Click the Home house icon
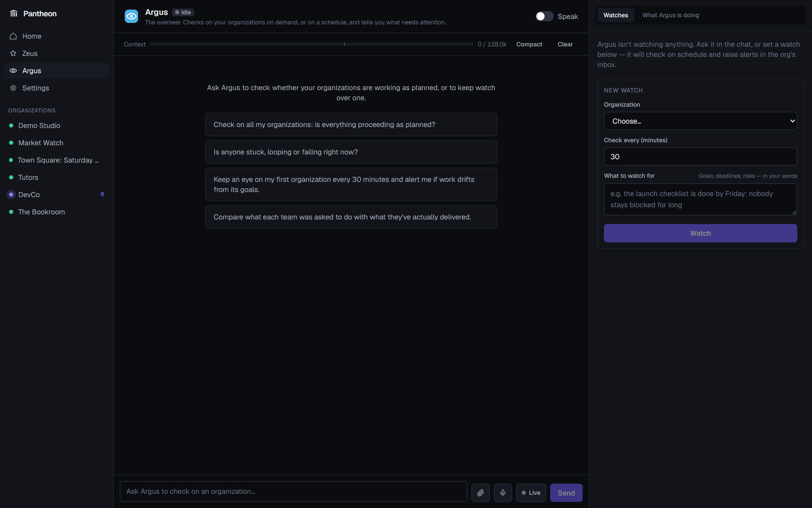This screenshot has width=812, height=508. click(13, 36)
